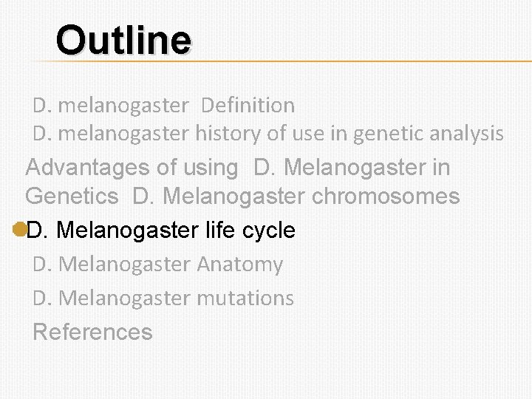Image resolution: width=532 pixels, height=399 pixels.
Task: Click 'D. melanogaster' before the word history
Action: [x=111, y=134]
